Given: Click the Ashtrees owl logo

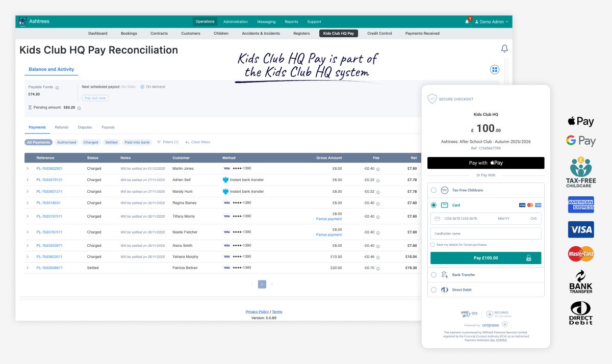Looking at the screenshot, I should click(22, 21).
